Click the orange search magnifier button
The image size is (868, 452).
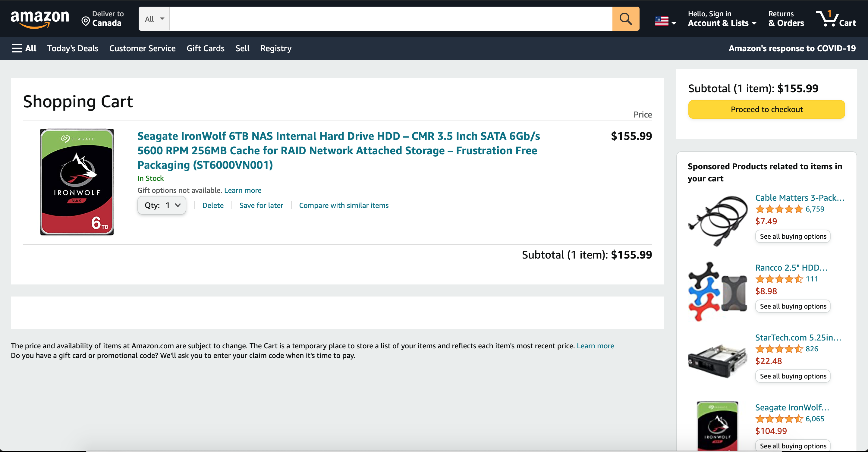click(625, 19)
